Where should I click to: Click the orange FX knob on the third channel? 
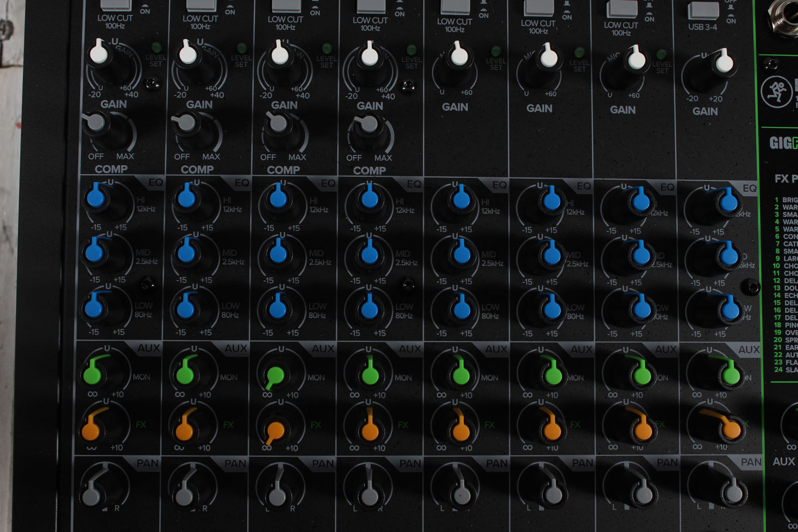click(x=275, y=430)
